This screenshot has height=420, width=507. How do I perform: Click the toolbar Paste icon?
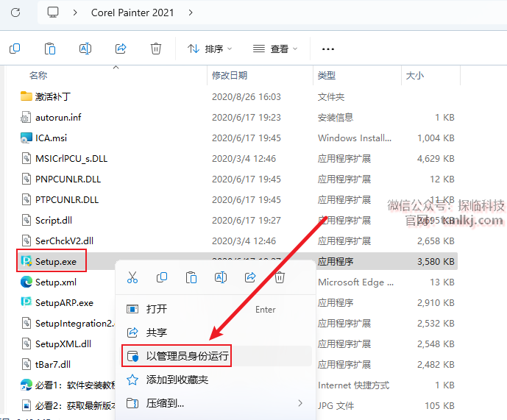[50, 49]
